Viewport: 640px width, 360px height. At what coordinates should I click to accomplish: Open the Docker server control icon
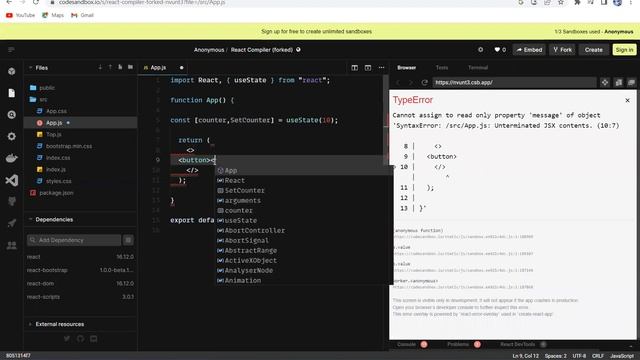click(11, 158)
